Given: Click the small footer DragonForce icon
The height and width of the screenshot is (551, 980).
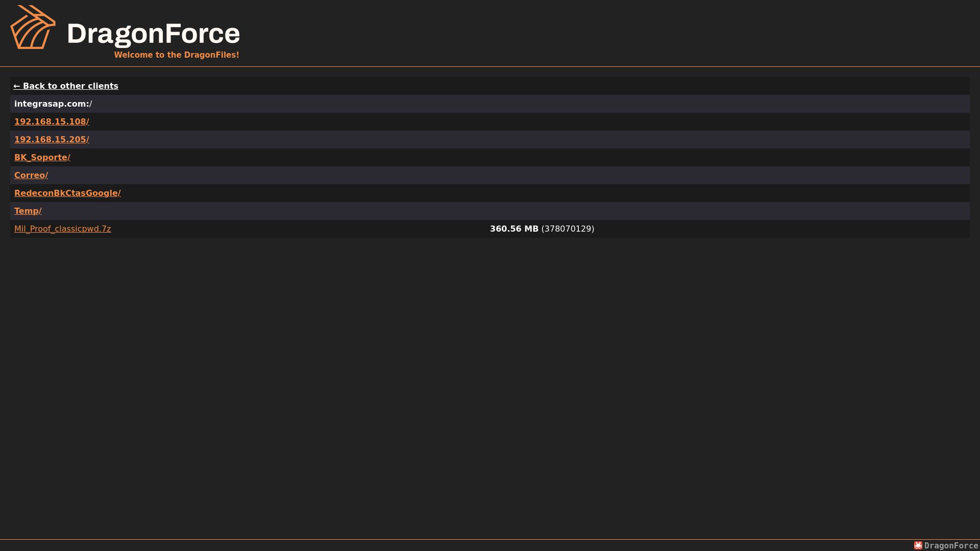Looking at the screenshot, I should (918, 545).
